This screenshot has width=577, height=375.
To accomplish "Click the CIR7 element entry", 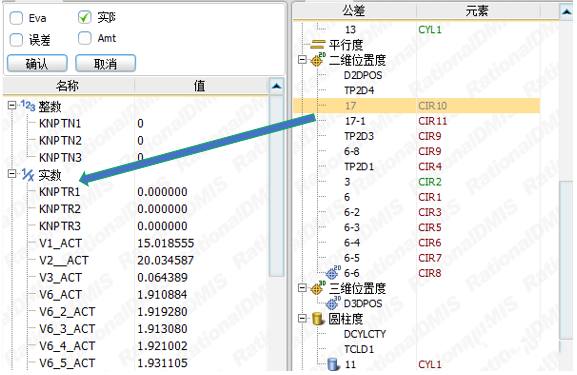I will click(430, 258).
